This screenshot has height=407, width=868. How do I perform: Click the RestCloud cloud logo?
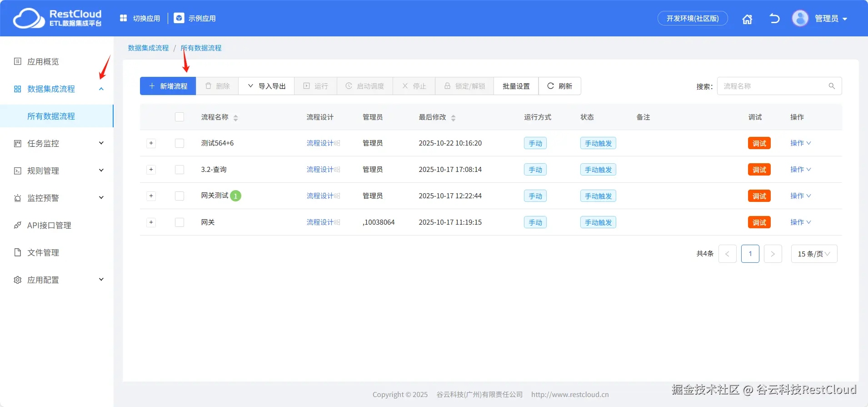coord(28,18)
